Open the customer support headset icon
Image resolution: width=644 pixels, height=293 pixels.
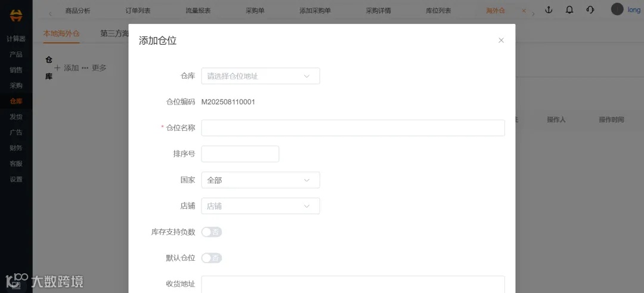590,10
